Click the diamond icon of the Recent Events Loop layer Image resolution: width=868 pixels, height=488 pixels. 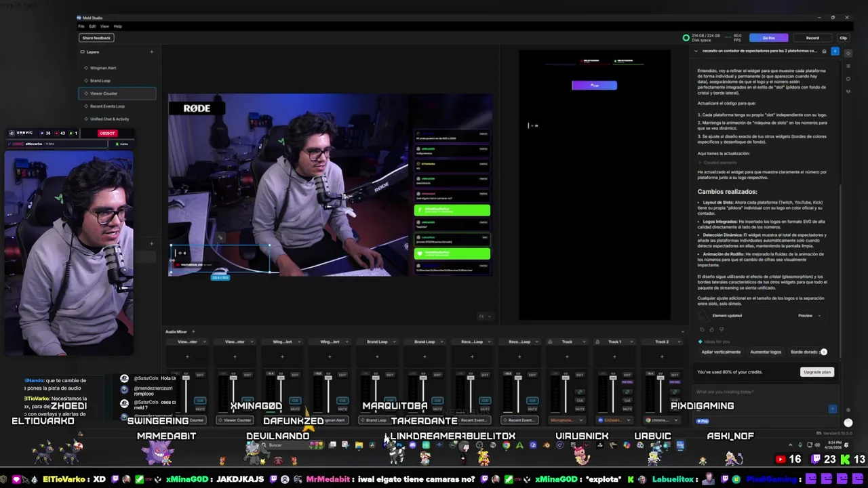pos(86,106)
